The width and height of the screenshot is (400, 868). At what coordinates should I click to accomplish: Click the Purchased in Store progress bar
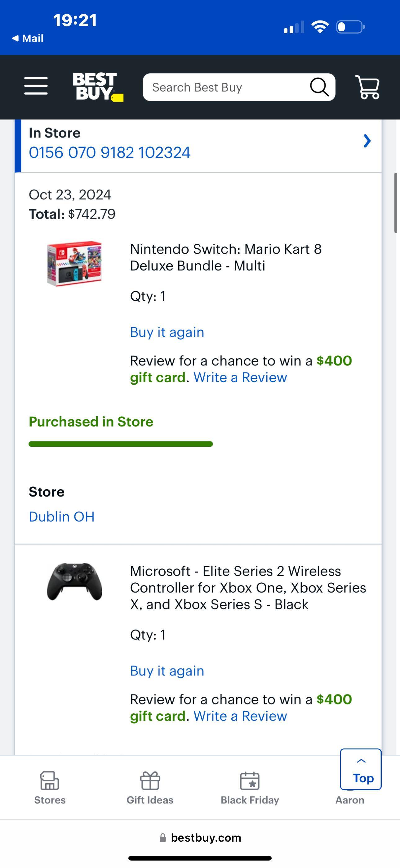click(x=121, y=444)
